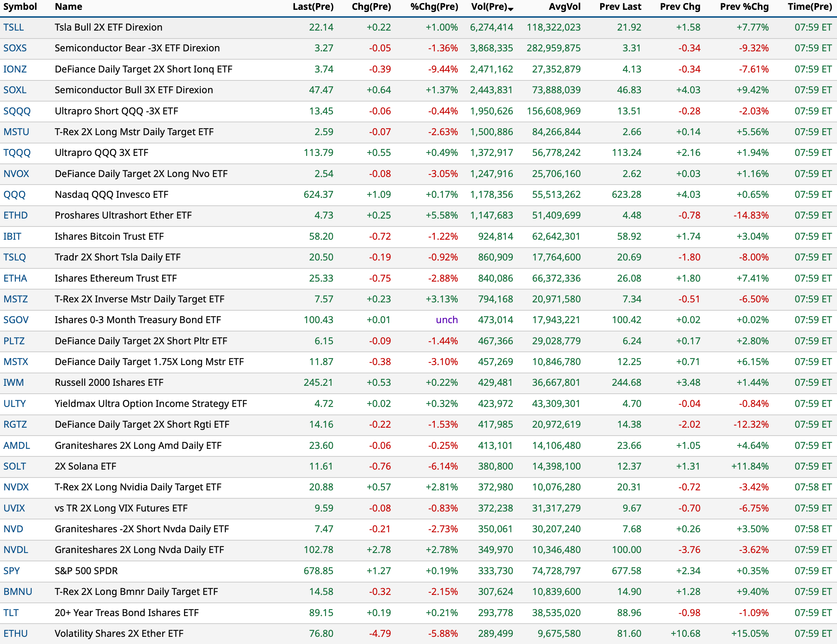Screen dimensions: 837x644
Task: Open the SQQQ quote page link
Action: (x=17, y=111)
